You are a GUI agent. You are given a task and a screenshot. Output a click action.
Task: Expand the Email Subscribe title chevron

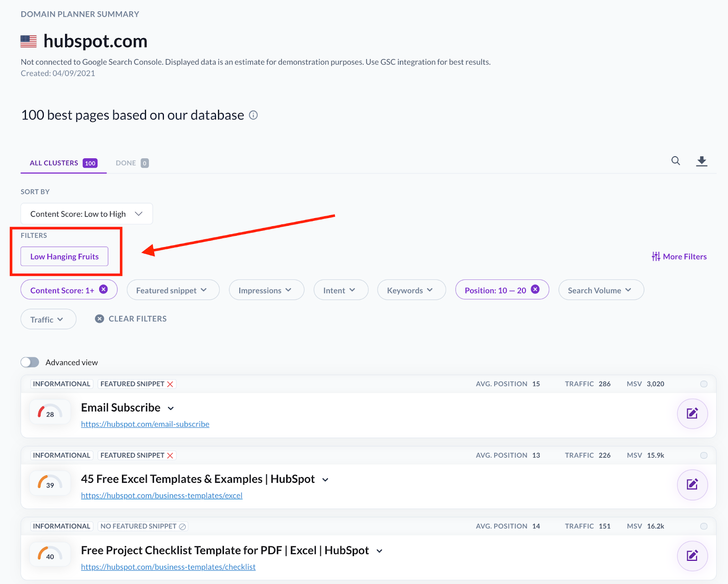click(x=171, y=408)
